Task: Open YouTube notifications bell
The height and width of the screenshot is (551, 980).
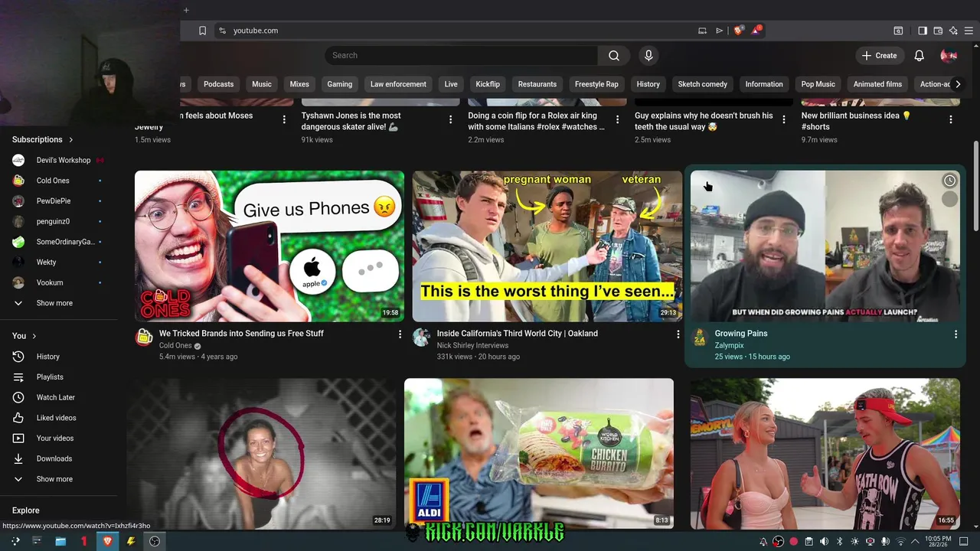Action: [919, 55]
